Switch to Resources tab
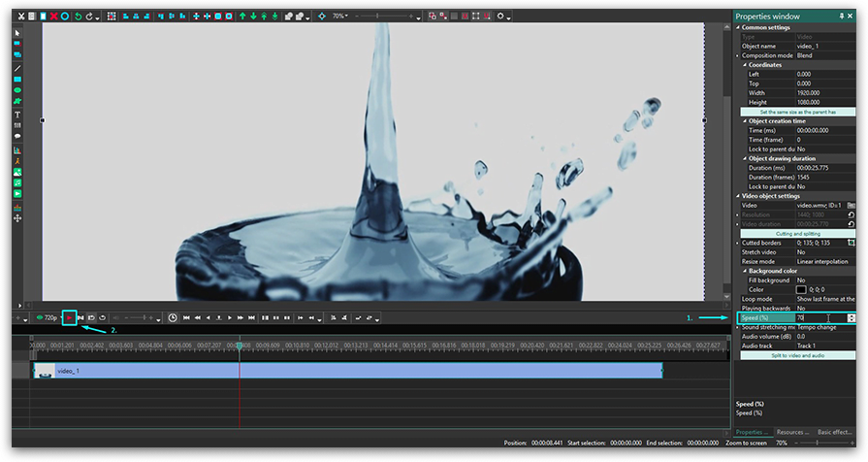Screen dimensions: 868x462 coord(792,432)
